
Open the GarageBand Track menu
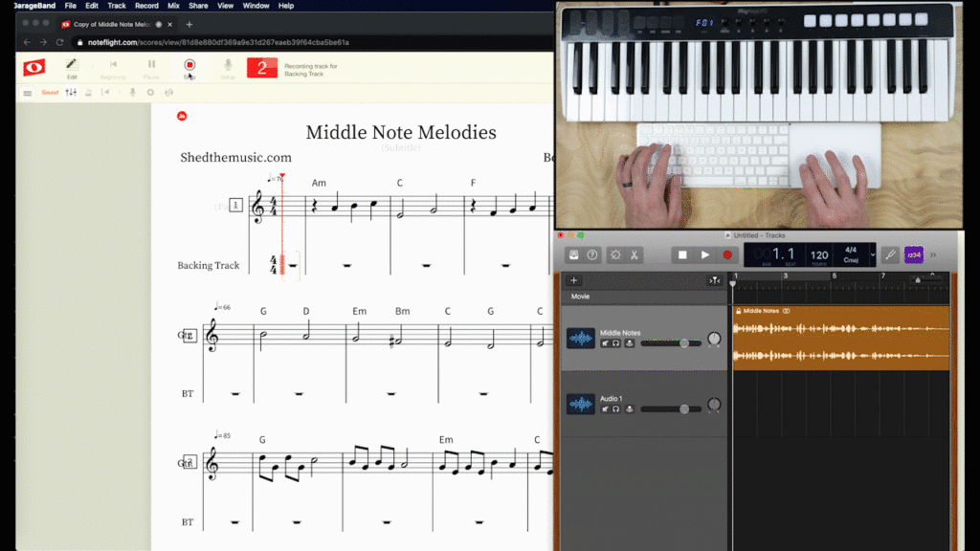(x=116, y=5)
